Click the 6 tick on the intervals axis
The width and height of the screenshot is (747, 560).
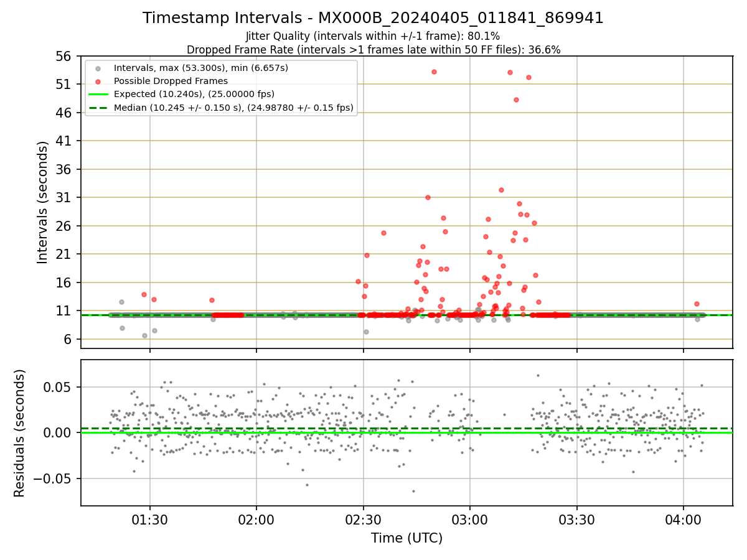click(x=68, y=339)
